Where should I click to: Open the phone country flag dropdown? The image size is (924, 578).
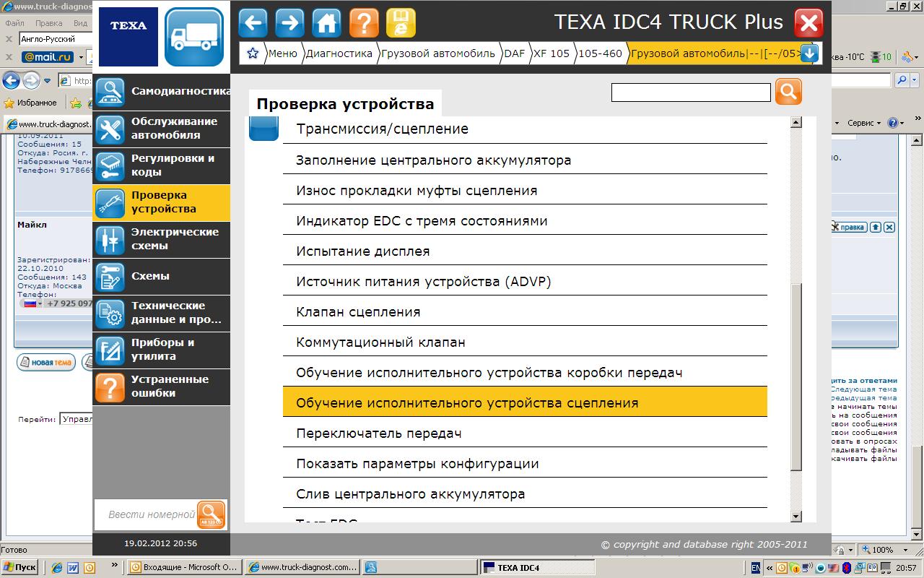click(32, 303)
